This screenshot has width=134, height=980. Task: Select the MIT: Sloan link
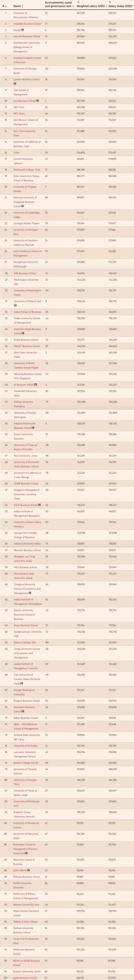click(x=19, y=114)
